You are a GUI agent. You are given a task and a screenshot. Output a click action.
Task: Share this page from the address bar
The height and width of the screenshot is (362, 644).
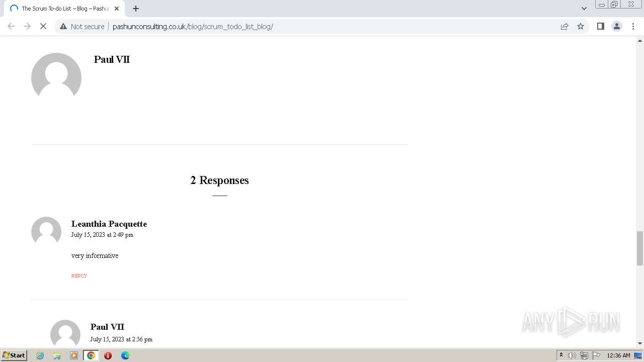(x=565, y=26)
